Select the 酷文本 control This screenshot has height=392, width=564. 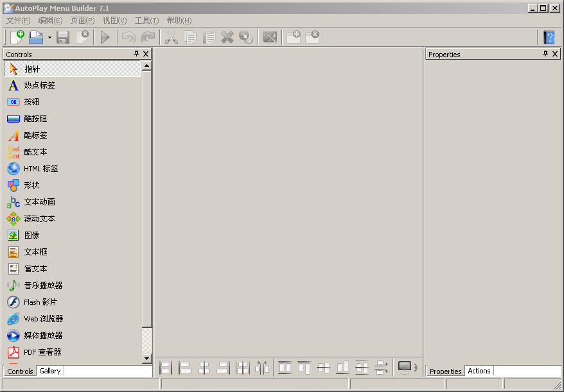pyautogui.click(x=73, y=152)
